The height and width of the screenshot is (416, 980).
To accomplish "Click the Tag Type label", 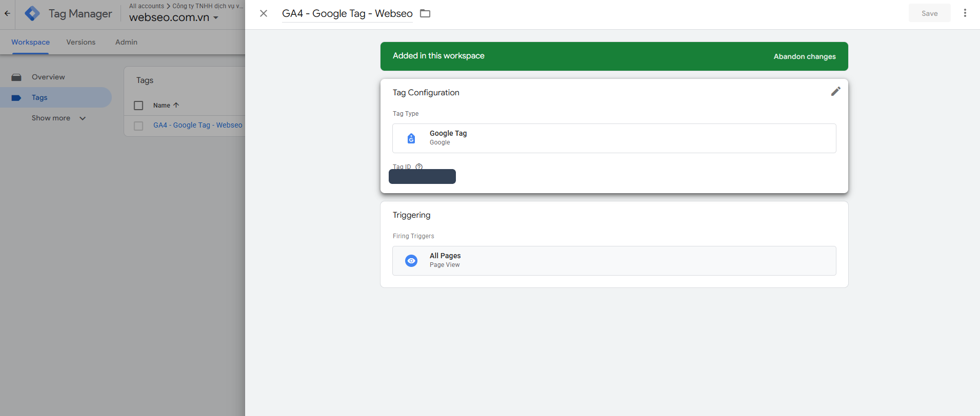I will click(x=406, y=114).
